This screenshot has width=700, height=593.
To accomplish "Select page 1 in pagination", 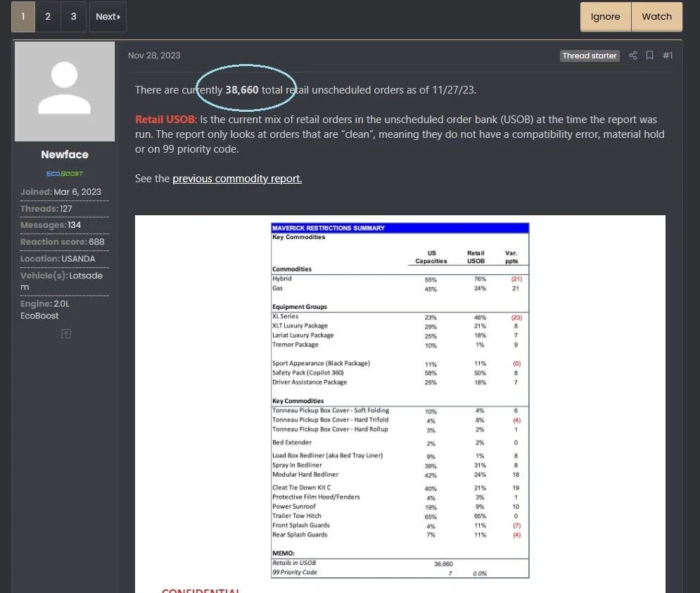I will point(23,16).
